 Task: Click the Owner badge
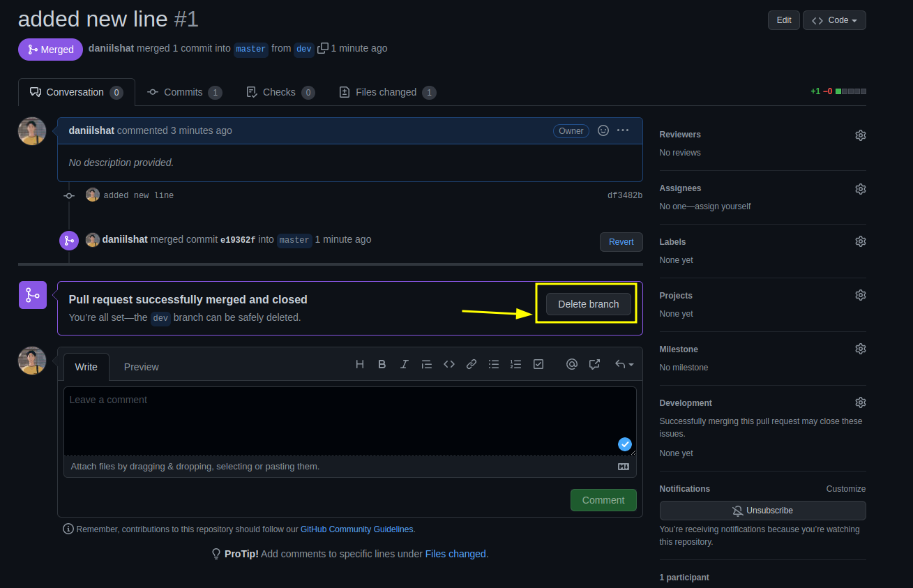pyautogui.click(x=571, y=130)
